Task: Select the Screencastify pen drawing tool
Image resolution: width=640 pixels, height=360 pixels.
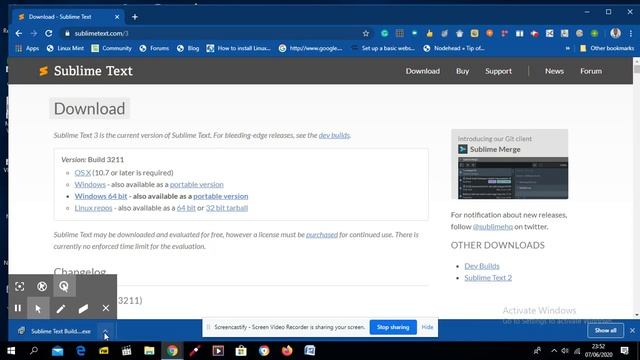Action: (61, 309)
